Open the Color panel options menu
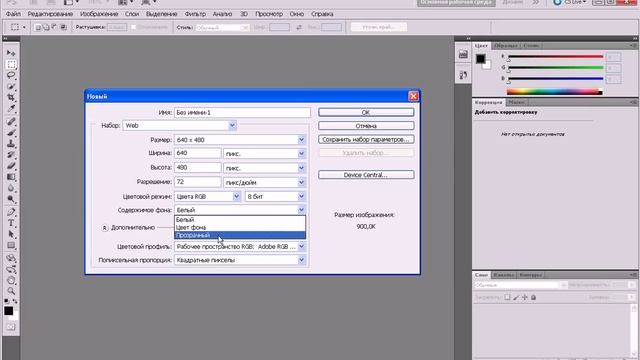Screen dimensions: 640x360 coord(633,46)
